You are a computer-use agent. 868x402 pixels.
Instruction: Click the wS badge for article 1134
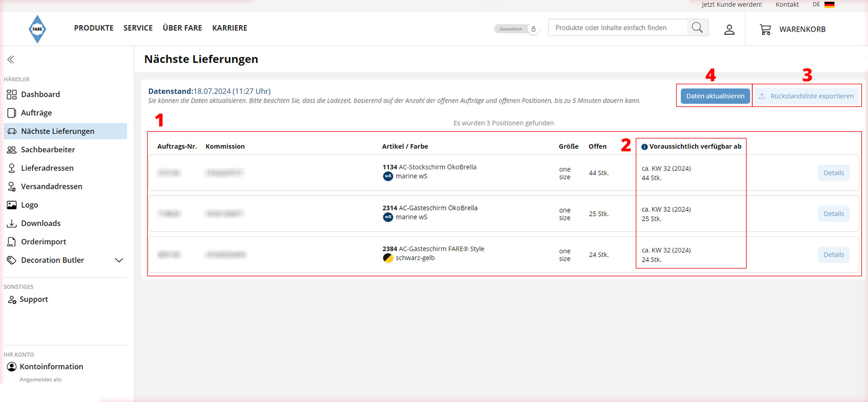coord(388,176)
